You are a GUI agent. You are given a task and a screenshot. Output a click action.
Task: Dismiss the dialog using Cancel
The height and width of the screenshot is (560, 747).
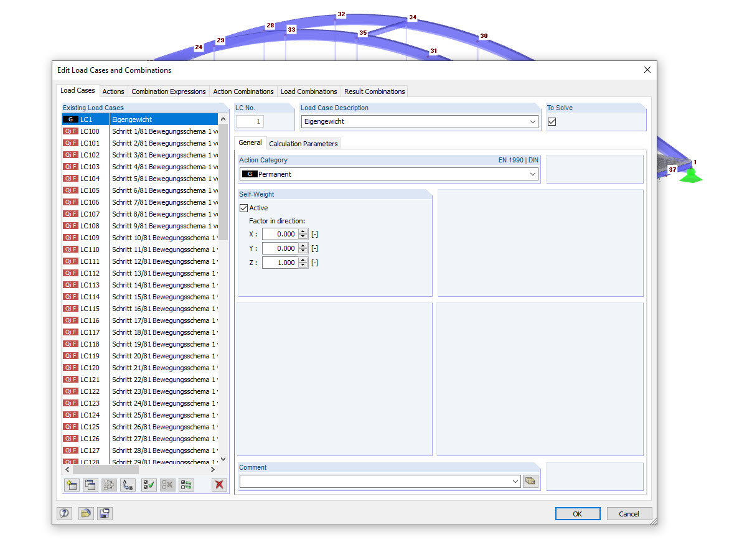tap(629, 513)
